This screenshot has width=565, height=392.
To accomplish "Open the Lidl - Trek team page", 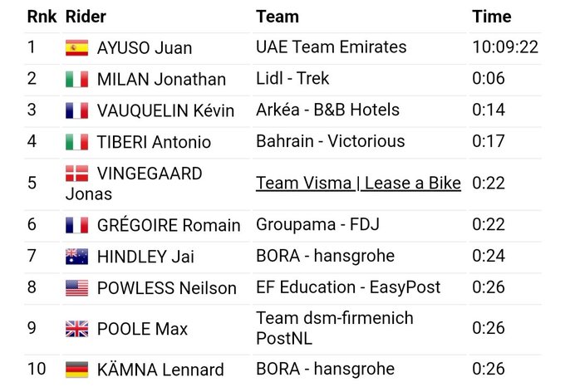I will click(292, 79).
